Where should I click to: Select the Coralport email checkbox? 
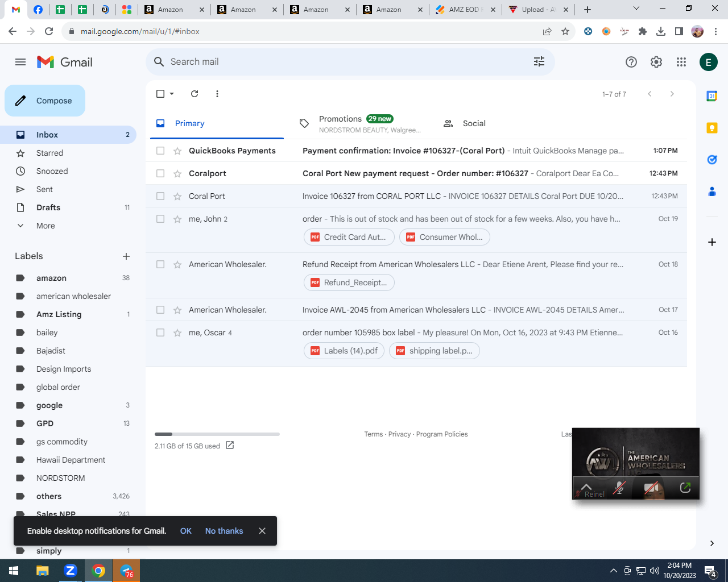click(x=160, y=173)
